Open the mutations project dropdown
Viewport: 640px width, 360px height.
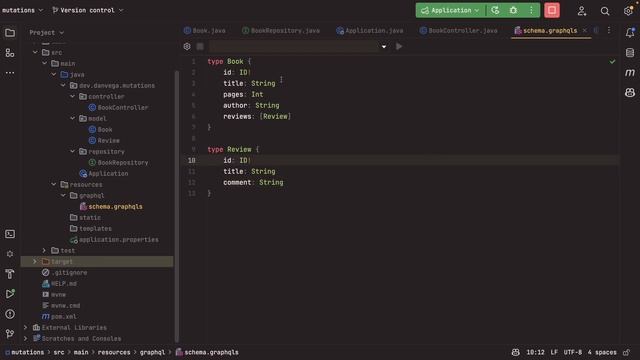(x=22, y=10)
